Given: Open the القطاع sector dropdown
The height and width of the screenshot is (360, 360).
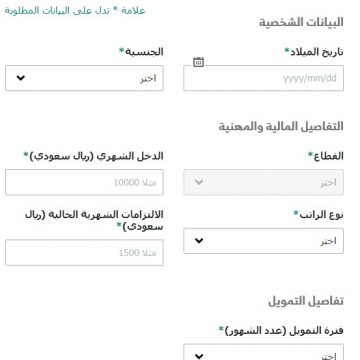Looking at the screenshot, I should click(x=263, y=182).
